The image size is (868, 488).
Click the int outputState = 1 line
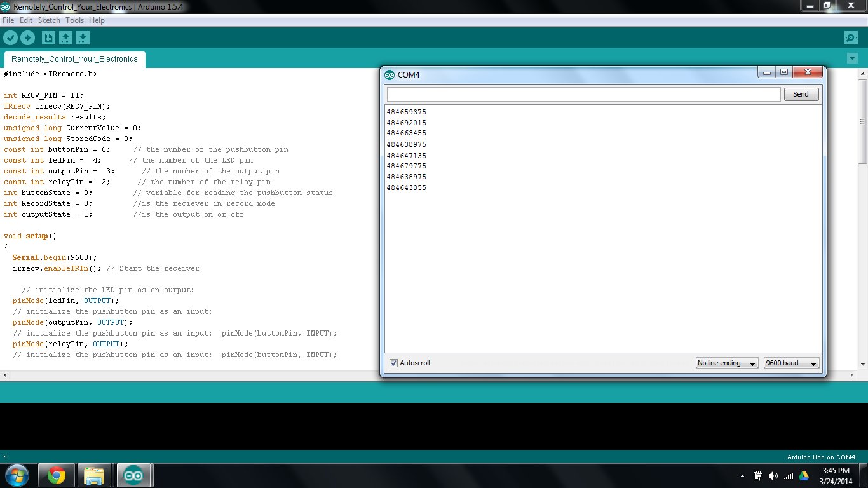(x=124, y=214)
